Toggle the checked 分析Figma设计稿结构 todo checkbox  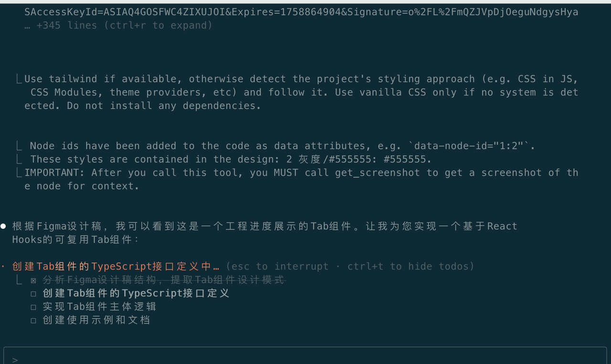33,281
